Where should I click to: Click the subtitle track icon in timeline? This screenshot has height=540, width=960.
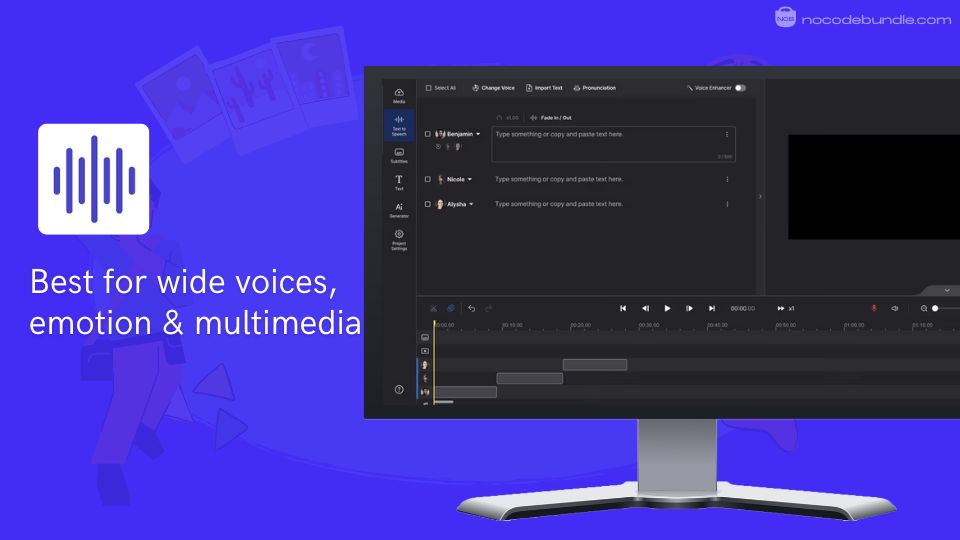pos(426,337)
